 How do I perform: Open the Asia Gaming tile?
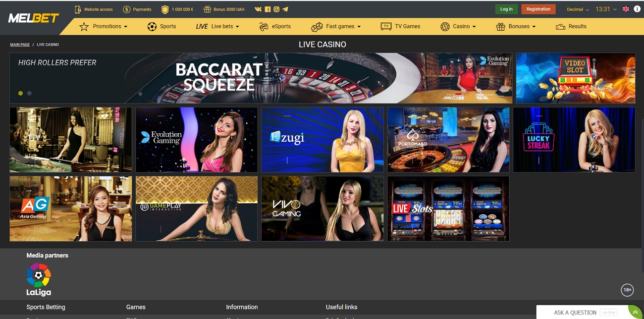71,209
